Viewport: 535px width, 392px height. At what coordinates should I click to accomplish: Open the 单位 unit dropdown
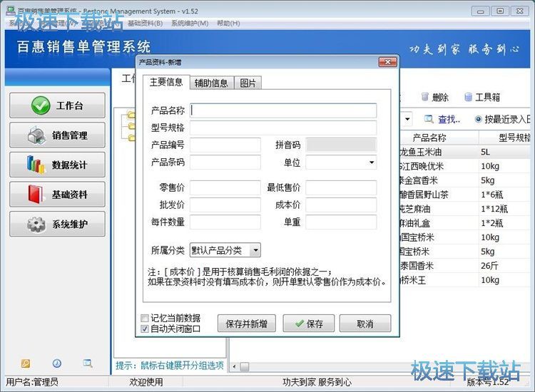tap(372, 163)
